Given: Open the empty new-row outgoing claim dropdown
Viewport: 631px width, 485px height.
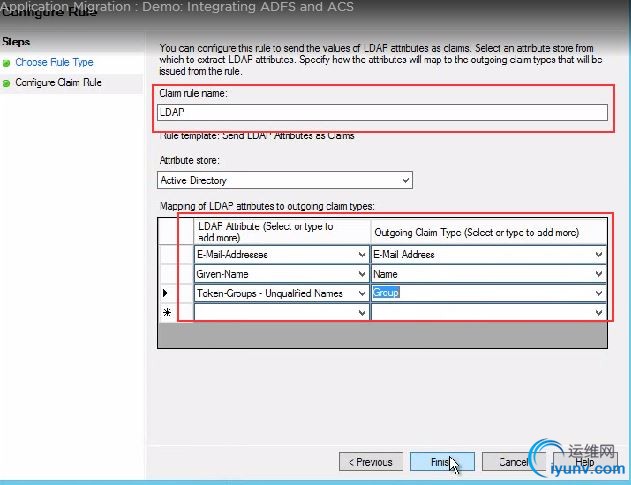Looking at the screenshot, I should pyautogui.click(x=599, y=313).
